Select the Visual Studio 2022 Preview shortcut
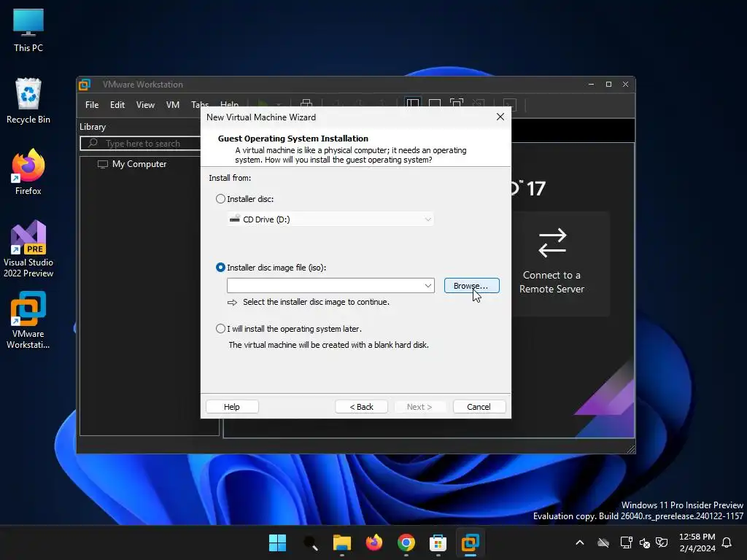The image size is (747, 560). pyautogui.click(x=28, y=249)
